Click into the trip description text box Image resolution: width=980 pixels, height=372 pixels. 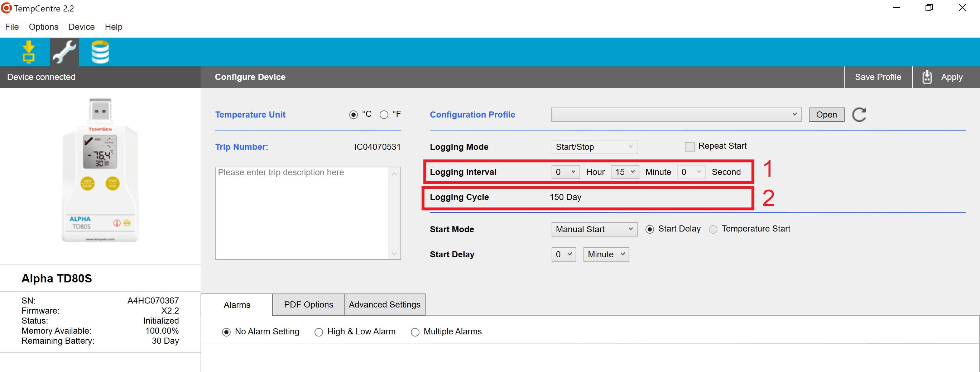click(x=302, y=213)
